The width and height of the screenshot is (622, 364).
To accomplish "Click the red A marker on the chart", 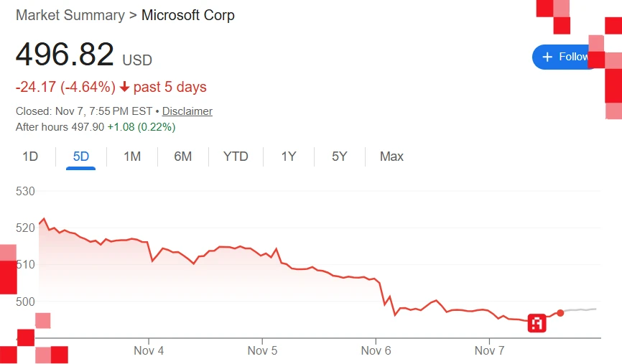I will pos(537,323).
